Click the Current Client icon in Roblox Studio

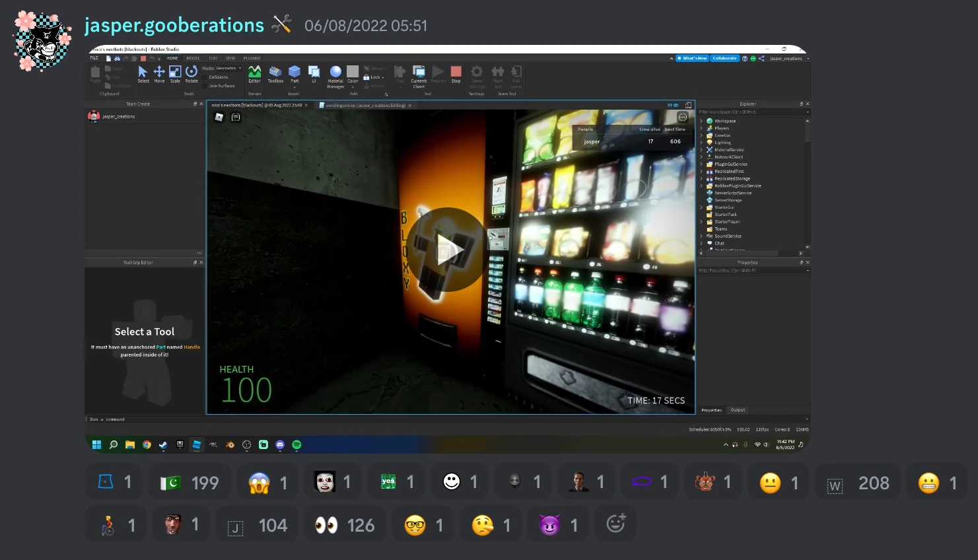419,76
